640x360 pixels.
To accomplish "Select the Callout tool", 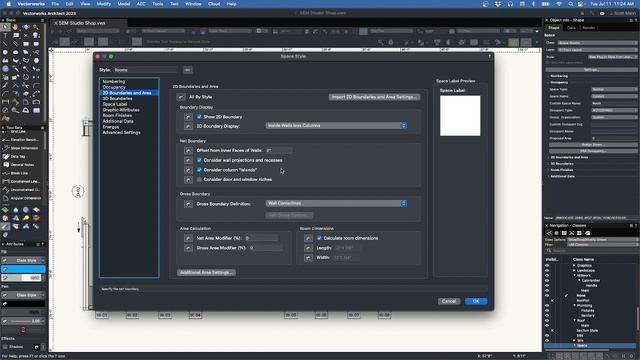I will click(16, 36).
